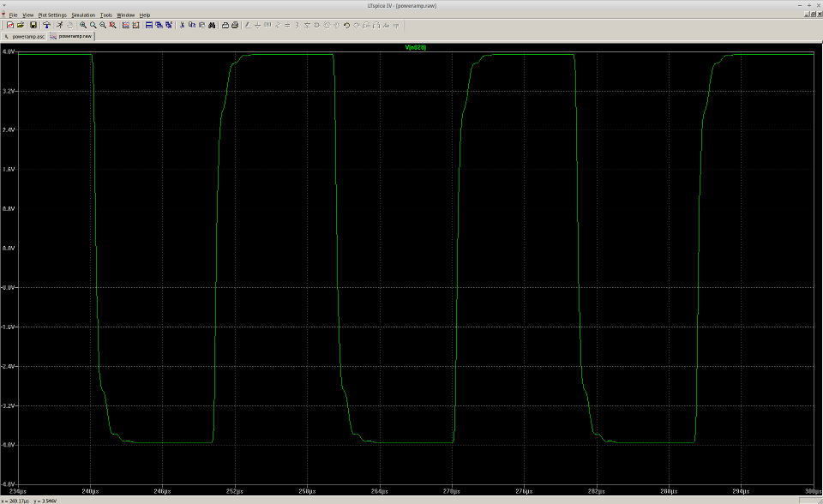Screen dimensions: 823x504
Task: Open the Window menu
Action: point(125,15)
